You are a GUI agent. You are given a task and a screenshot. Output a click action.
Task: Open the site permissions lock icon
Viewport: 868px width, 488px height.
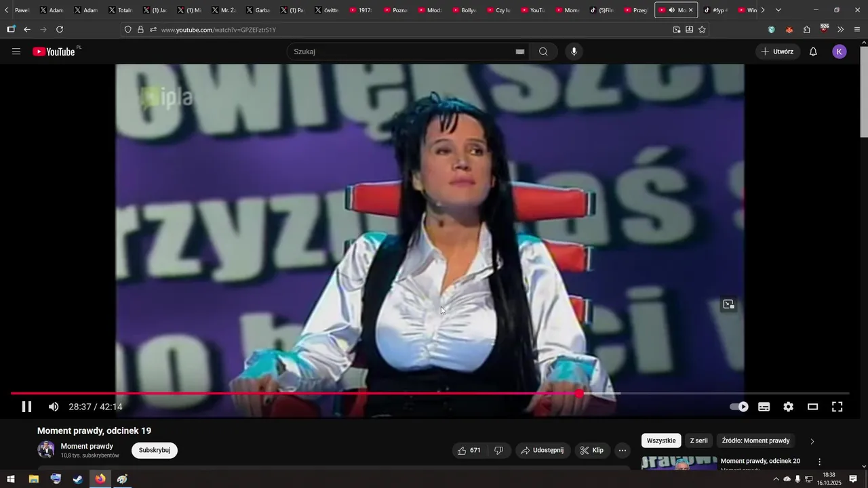point(140,30)
